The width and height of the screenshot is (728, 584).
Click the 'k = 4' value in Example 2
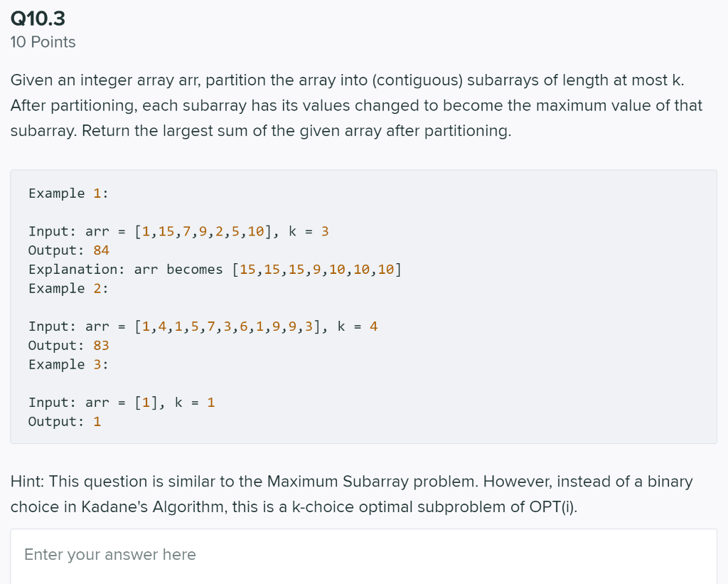coord(358,326)
